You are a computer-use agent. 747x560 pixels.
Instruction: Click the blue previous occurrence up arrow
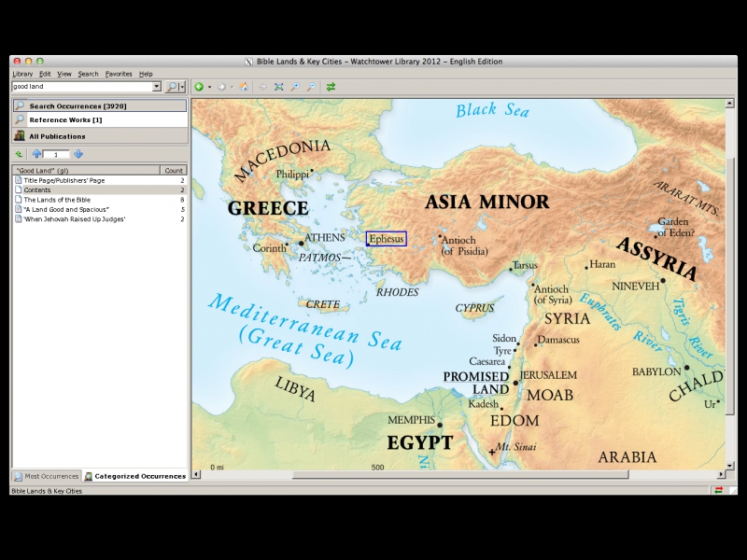pos(37,154)
